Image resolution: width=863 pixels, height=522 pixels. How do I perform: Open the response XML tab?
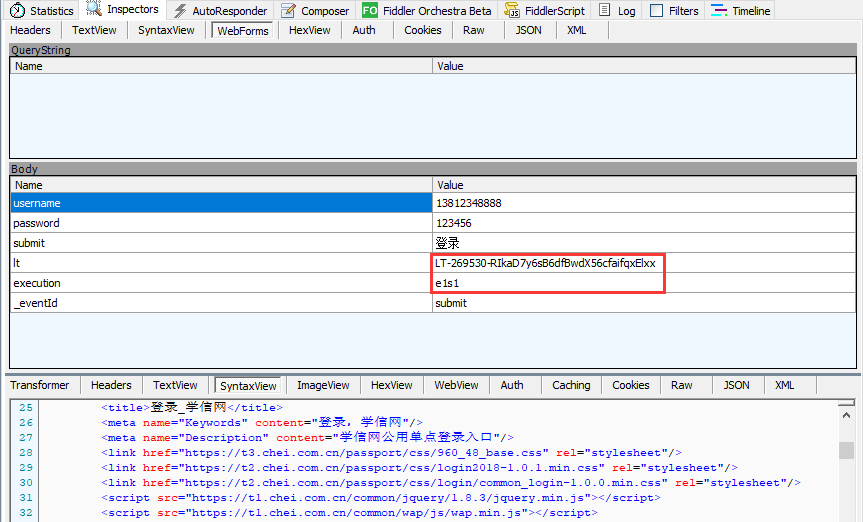point(785,385)
